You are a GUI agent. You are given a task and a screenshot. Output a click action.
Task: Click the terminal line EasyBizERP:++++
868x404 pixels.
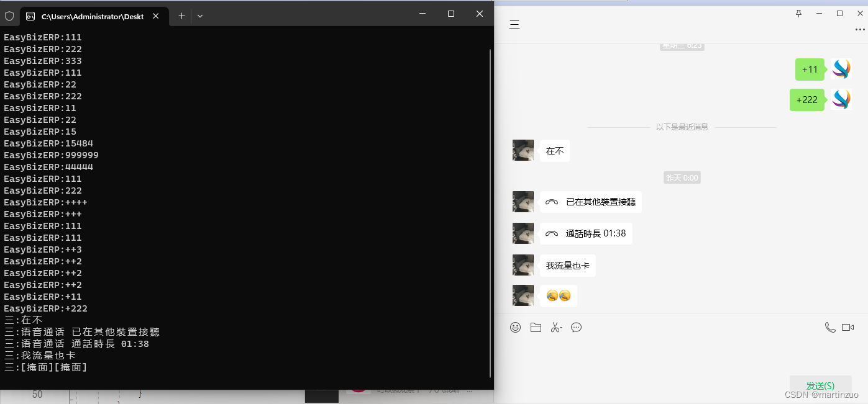click(x=45, y=202)
